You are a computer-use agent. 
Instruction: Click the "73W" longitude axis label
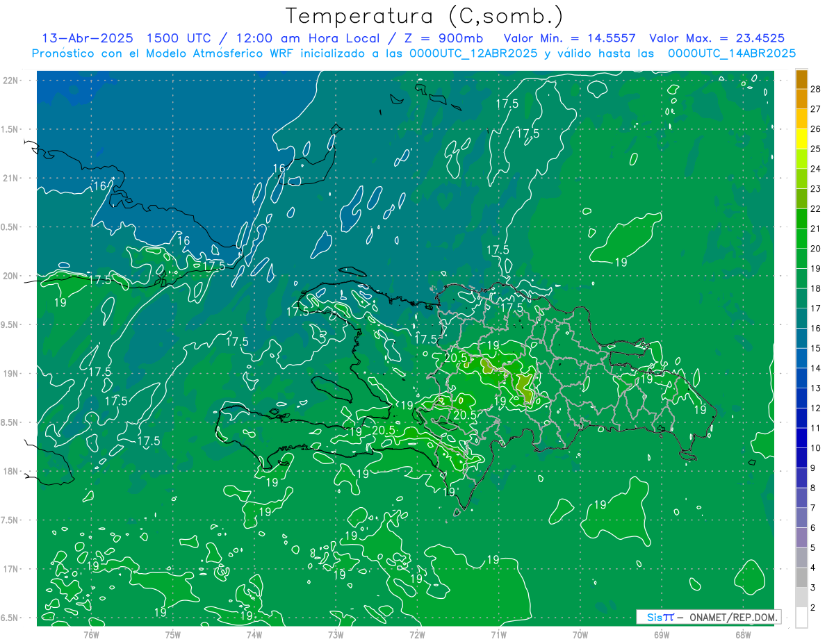[x=336, y=634]
